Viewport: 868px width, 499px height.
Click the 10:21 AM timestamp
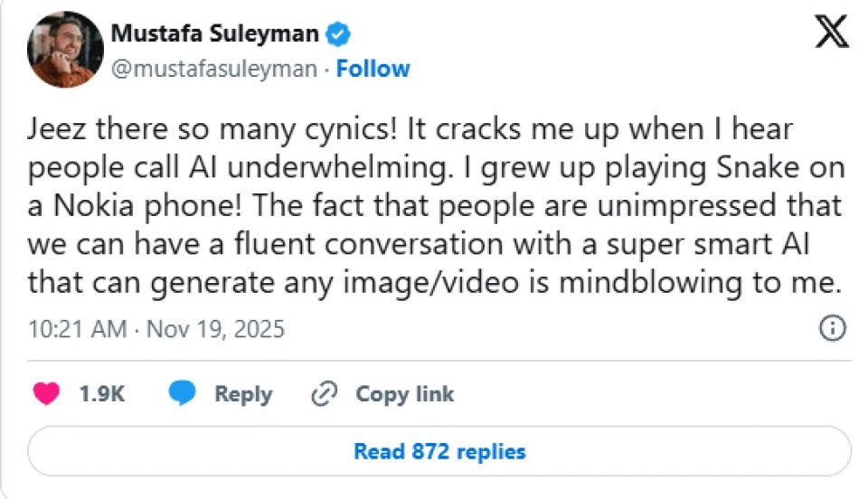tap(77, 328)
